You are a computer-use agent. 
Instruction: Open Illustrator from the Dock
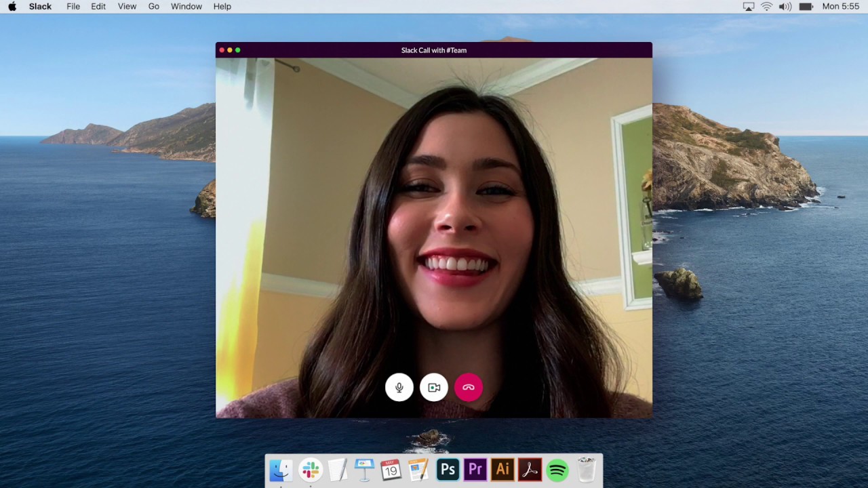coord(502,469)
